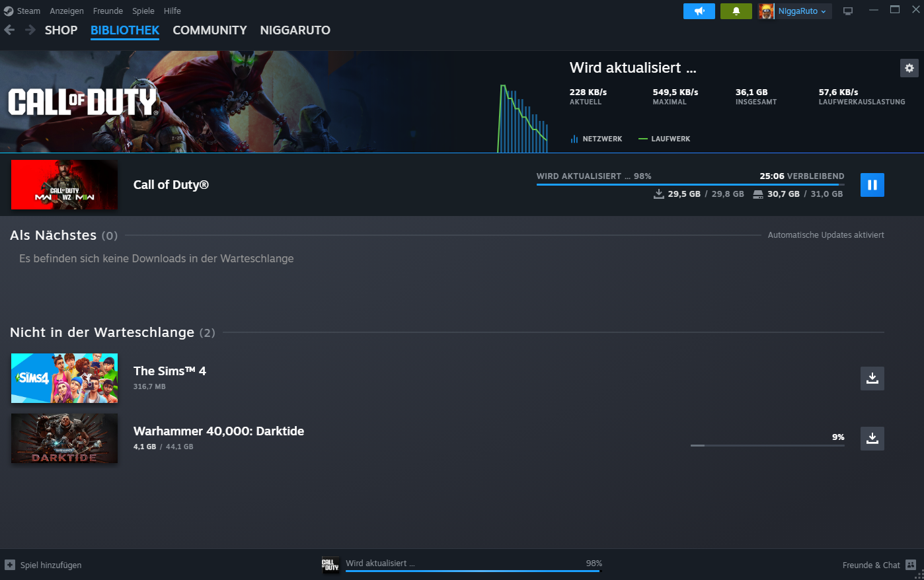Click the 29,5 GB downloaded value

pyautogui.click(x=684, y=194)
